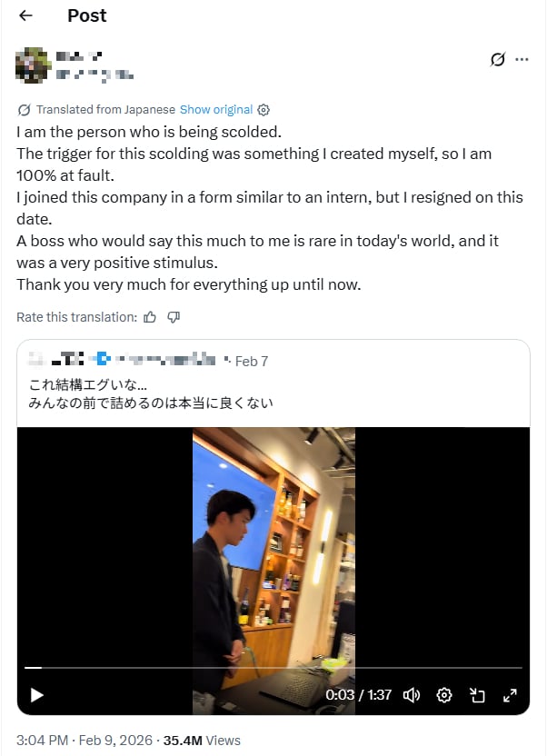Open the translation settings gear icon

(263, 109)
